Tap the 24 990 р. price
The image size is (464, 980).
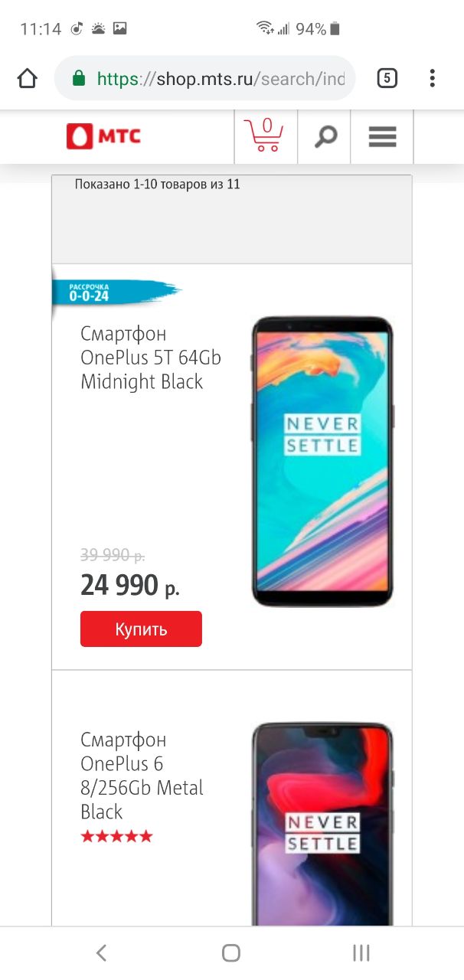pos(130,586)
